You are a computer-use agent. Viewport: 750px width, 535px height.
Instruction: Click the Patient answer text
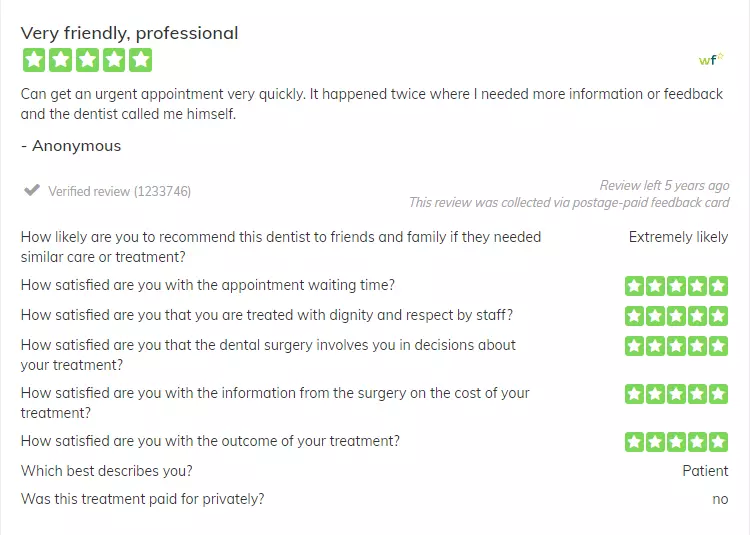click(705, 471)
